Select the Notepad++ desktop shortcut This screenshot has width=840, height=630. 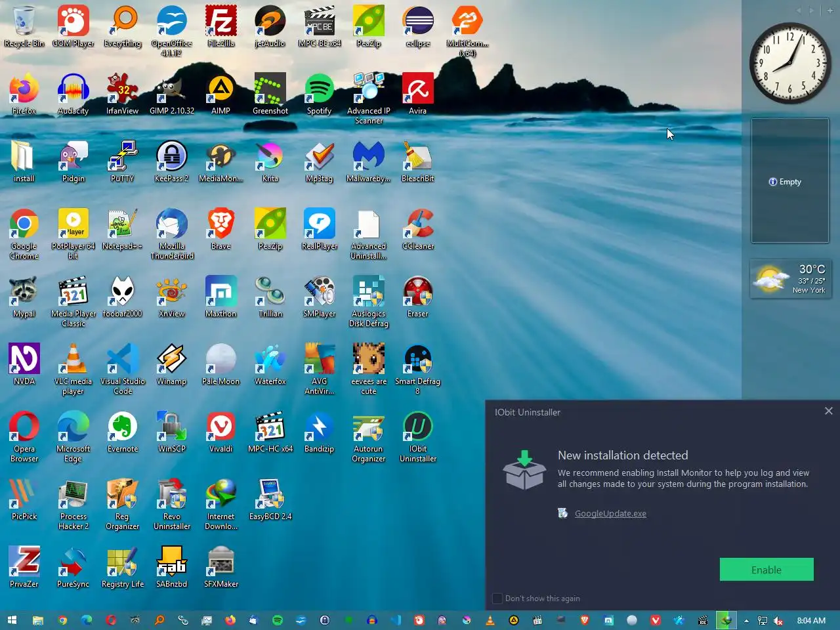(123, 230)
